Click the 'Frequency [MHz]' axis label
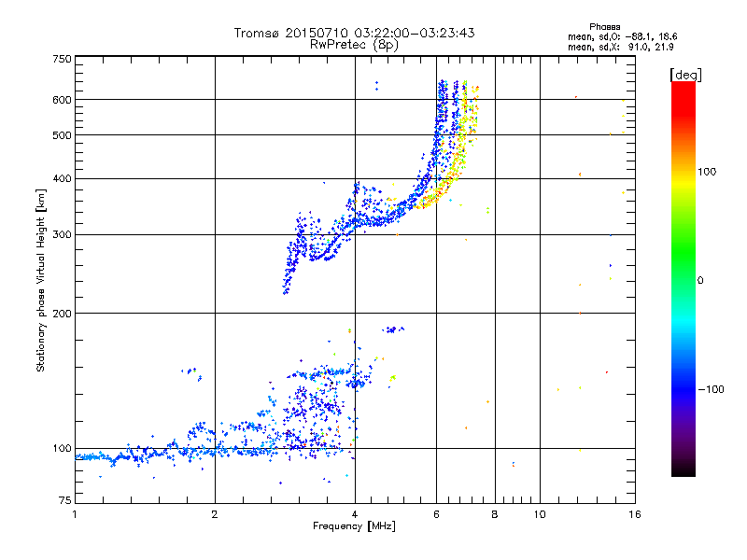747x560 pixels. click(354, 526)
